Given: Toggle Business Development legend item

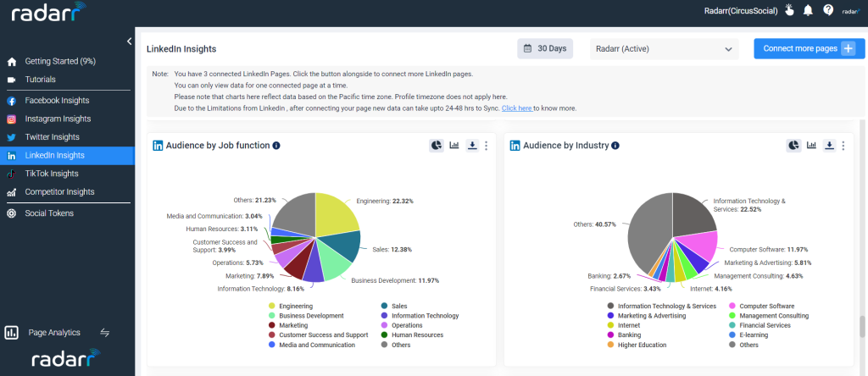Looking at the screenshot, I should [x=306, y=316].
